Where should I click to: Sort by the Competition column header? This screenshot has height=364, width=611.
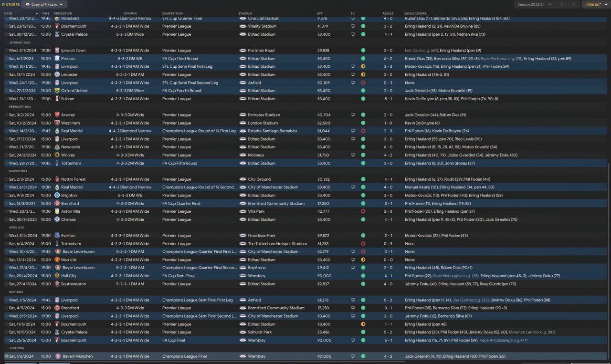[172, 13]
